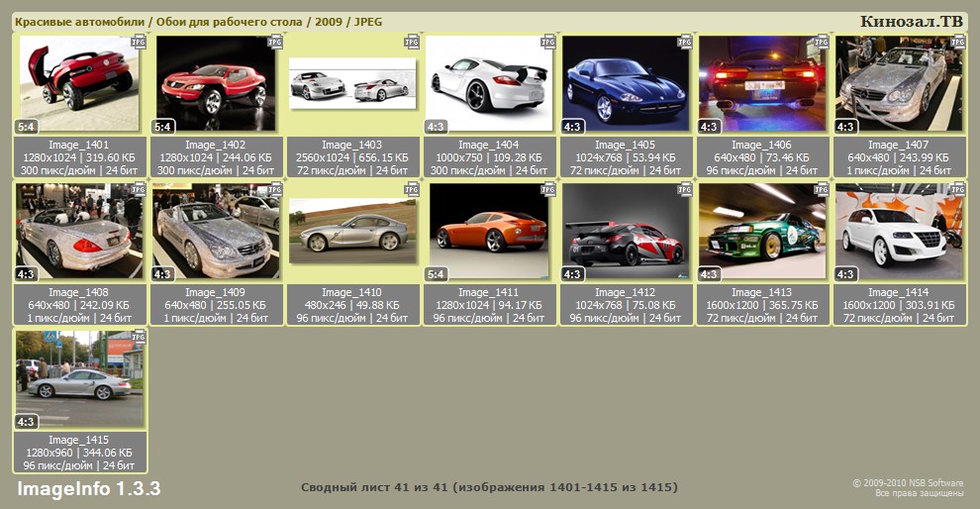
Task: Click the 4:3 ratio badge on Image_1405
Action: click(x=572, y=127)
